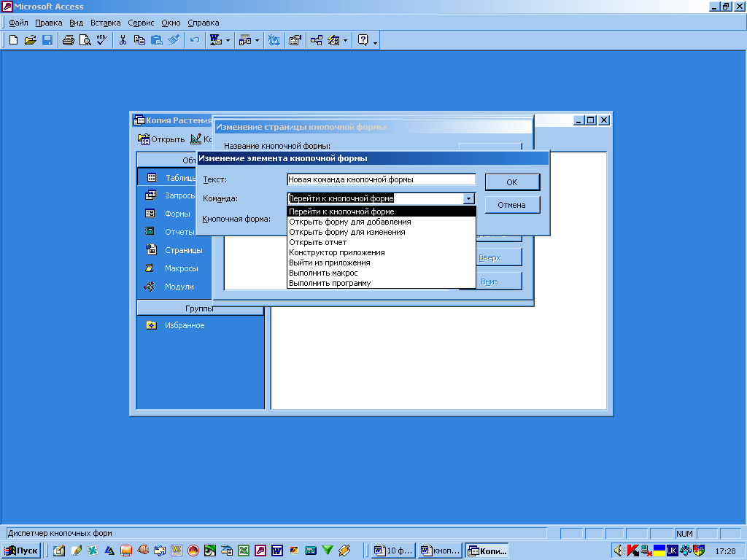Click the Spelling check toolbar icon
The width and height of the screenshot is (747, 560).
(102, 41)
